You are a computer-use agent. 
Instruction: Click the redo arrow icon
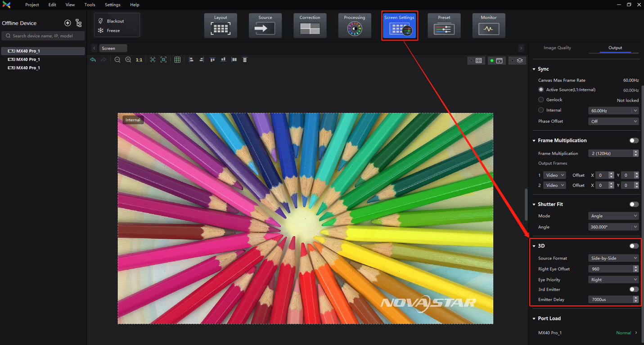click(x=104, y=60)
